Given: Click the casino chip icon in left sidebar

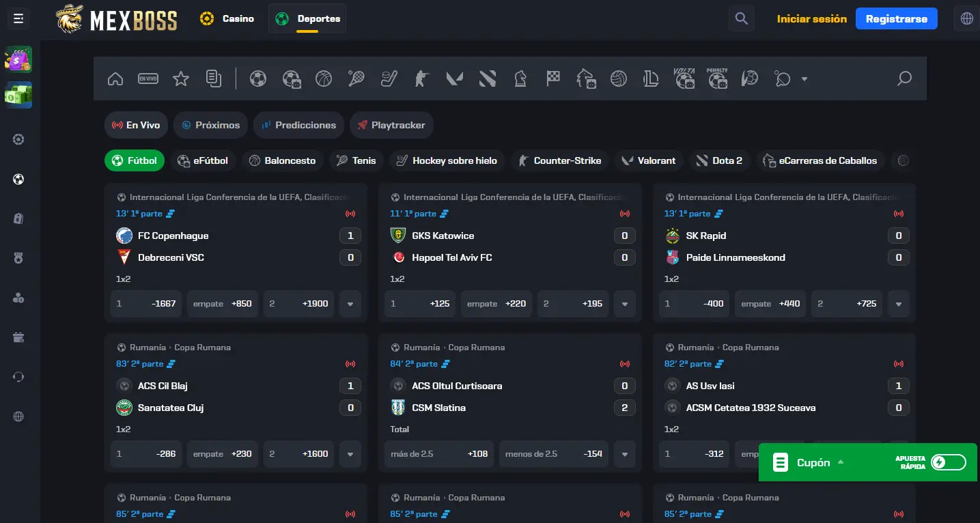Looking at the screenshot, I should coord(18,140).
